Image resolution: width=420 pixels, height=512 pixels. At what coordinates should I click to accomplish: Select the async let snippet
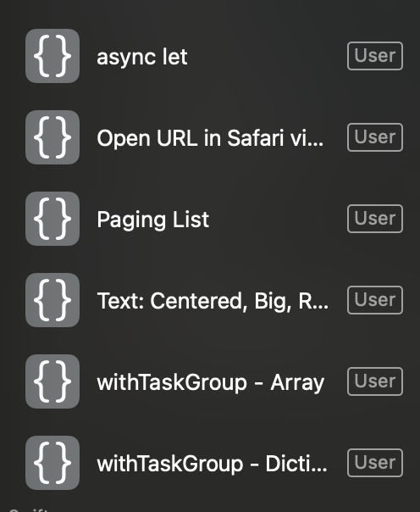(x=142, y=57)
